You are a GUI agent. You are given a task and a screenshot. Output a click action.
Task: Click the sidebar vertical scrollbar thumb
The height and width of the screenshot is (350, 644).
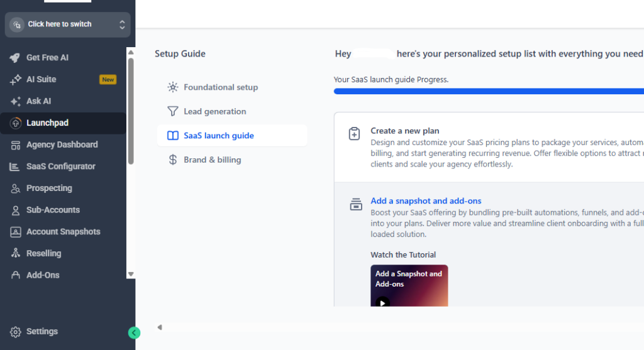pos(131,111)
